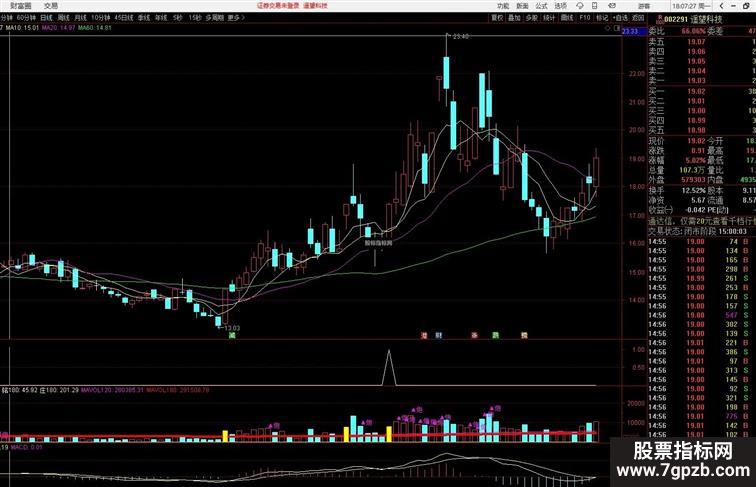Click the R badge icon before stock code

tap(660, 17)
